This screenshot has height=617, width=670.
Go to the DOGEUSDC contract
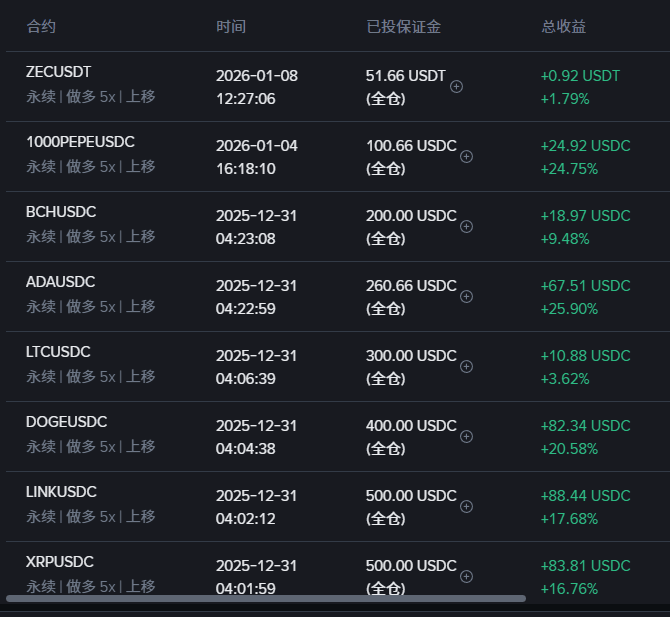pos(66,422)
